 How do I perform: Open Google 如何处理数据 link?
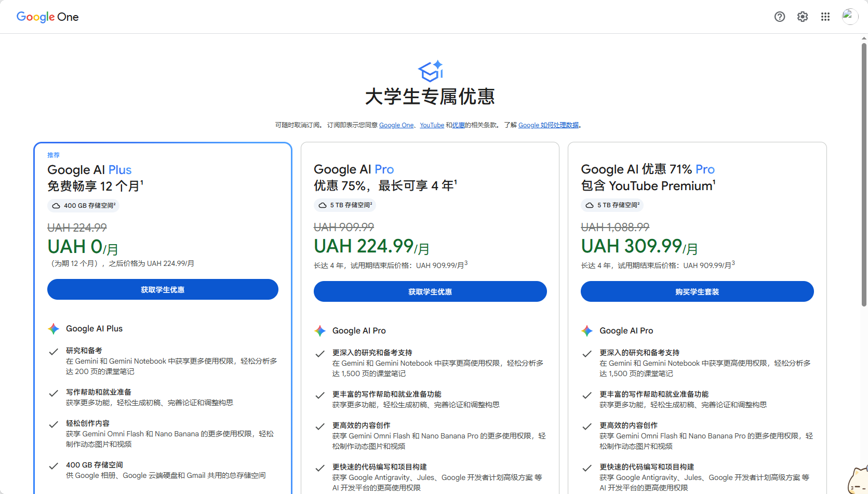tap(549, 125)
